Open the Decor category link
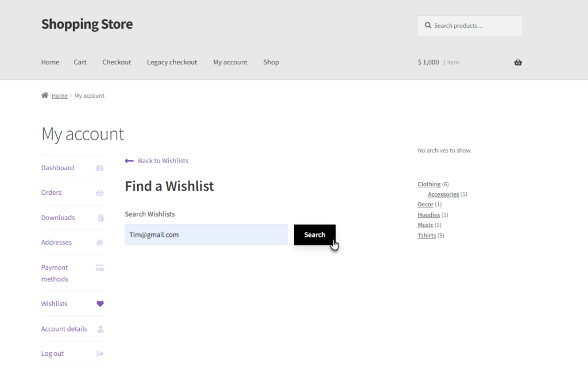The height and width of the screenshot is (369, 588). point(425,204)
